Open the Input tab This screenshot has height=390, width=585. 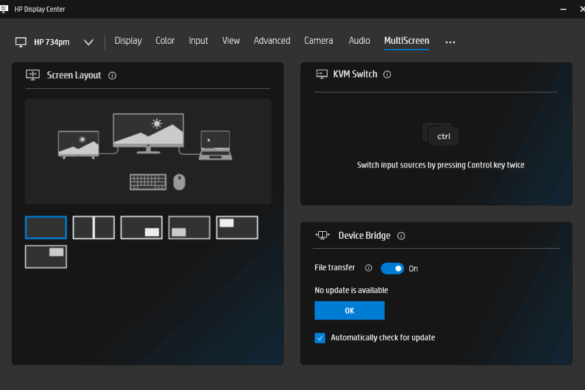[198, 41]
